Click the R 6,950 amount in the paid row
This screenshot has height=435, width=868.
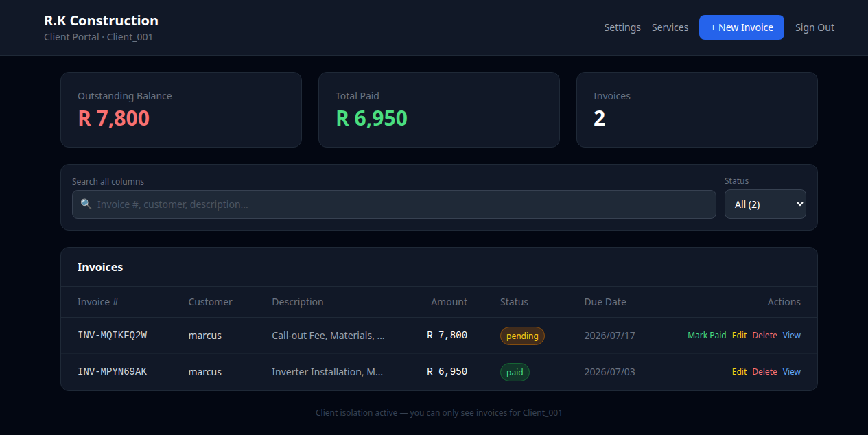(447, 371)
